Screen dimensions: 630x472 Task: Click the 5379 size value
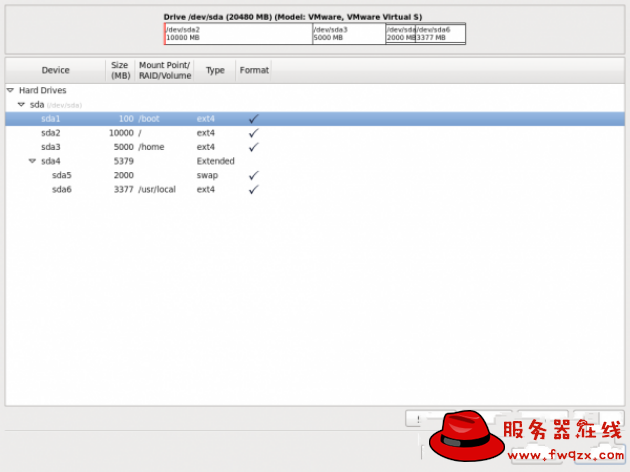click(123, 161)
